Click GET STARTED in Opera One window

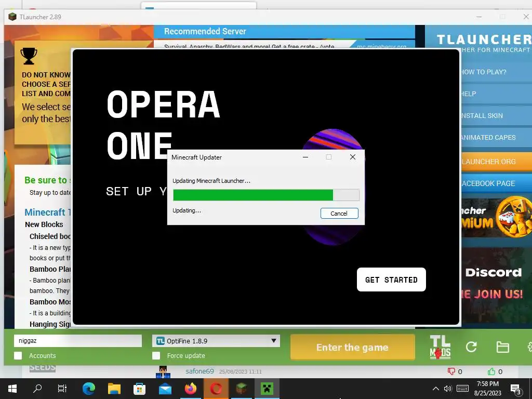391,280
